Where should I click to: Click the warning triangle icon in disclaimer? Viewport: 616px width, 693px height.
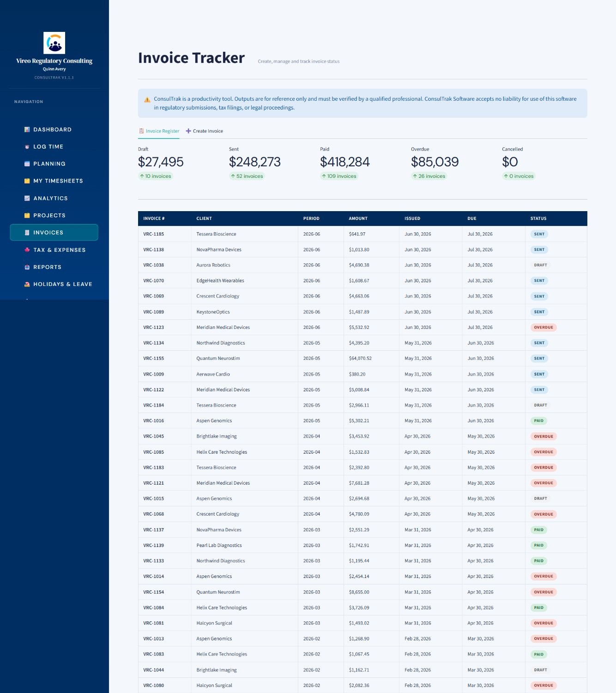tap(147, 99)
